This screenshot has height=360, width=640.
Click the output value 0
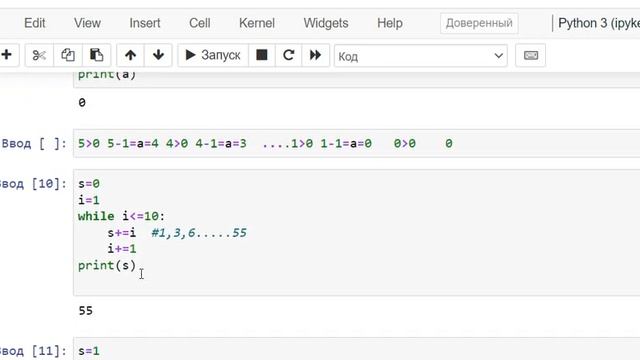pyautogui.click(x=82, y=102)
